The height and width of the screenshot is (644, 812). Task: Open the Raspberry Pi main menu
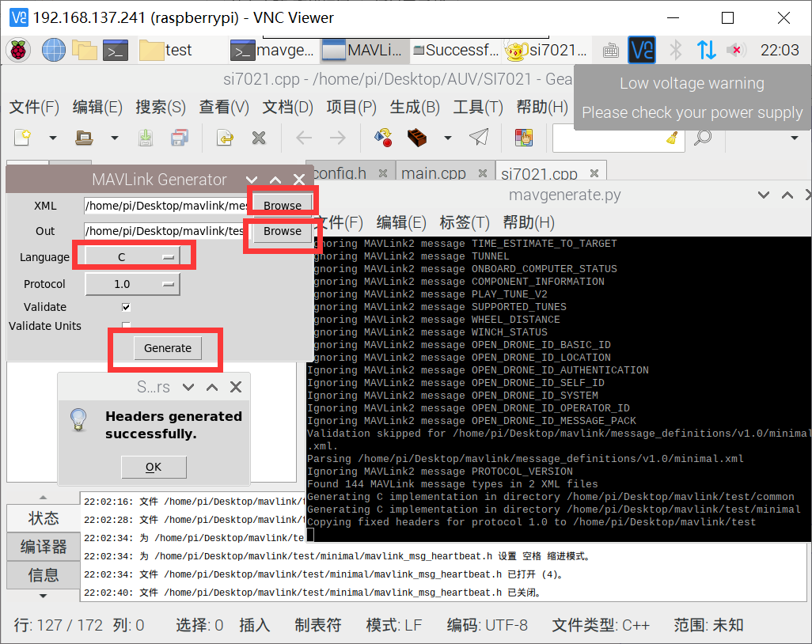pyautogui.click(x=19, y=50)
